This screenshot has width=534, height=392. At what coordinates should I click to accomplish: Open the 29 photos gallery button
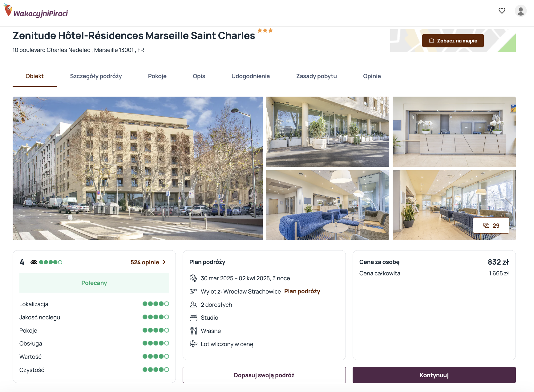491,226
